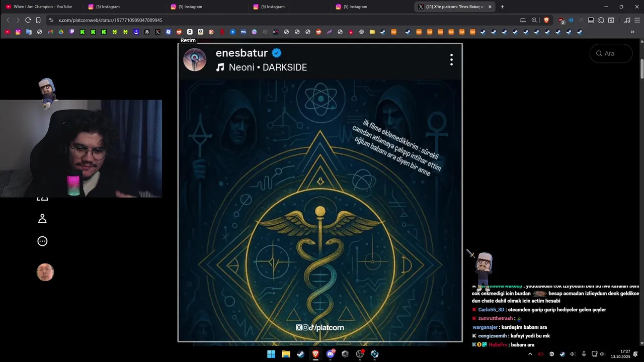Open the Gmail bookmark in bookmarks bar
This screenshot has height=362, width=644.
(50, 32)
